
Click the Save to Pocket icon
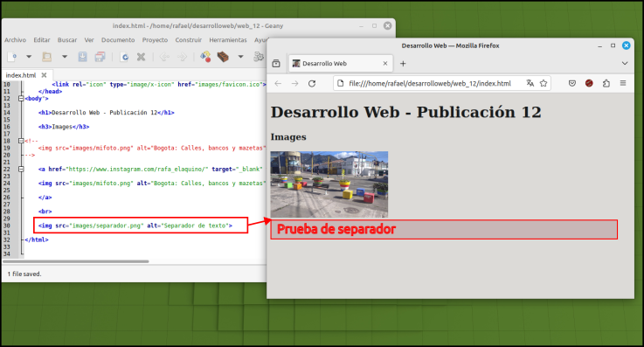coord(572,83)
